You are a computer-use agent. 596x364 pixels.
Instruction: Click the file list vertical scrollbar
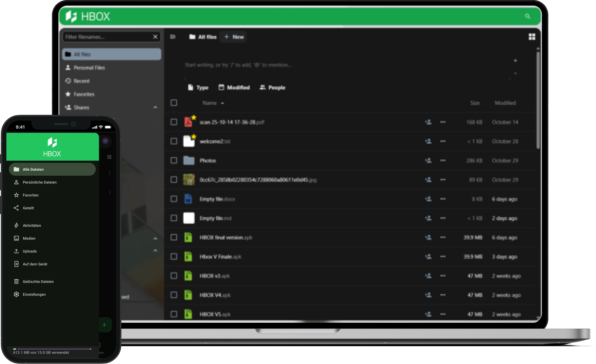point(538,99)
